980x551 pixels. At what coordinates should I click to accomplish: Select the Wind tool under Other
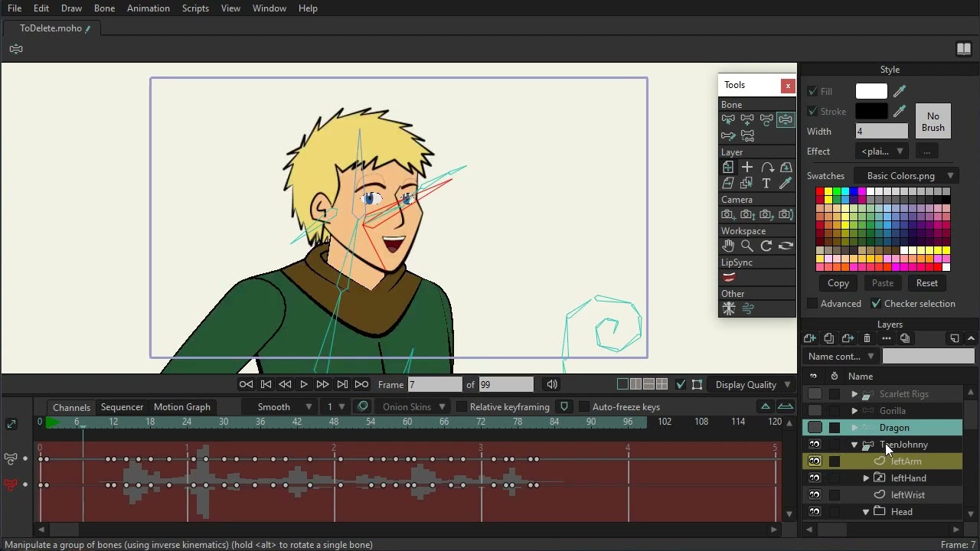[747, 308]
